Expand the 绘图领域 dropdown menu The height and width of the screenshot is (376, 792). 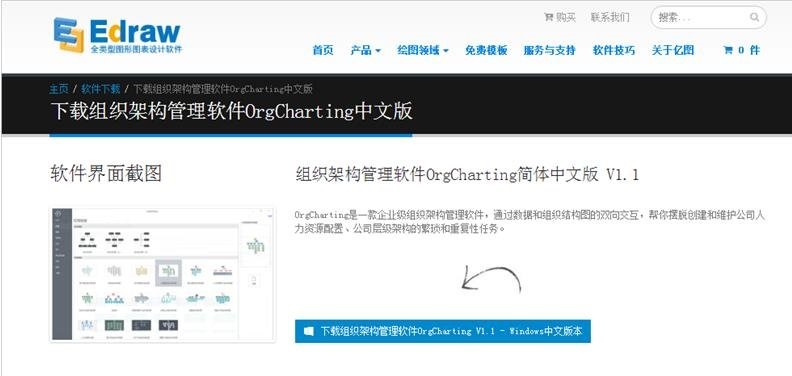(423, 50)
